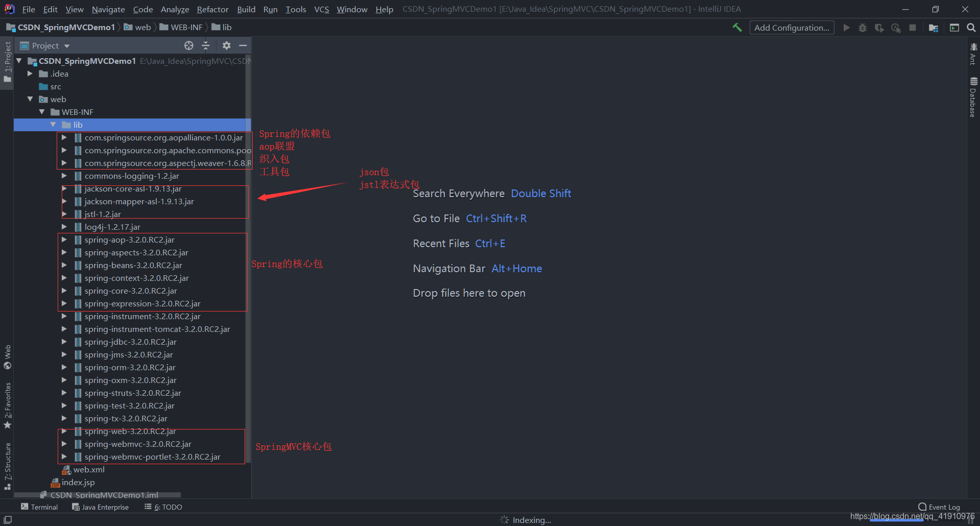Open the Database tool window
The image size is (980, 526).
tap(973, 97)
